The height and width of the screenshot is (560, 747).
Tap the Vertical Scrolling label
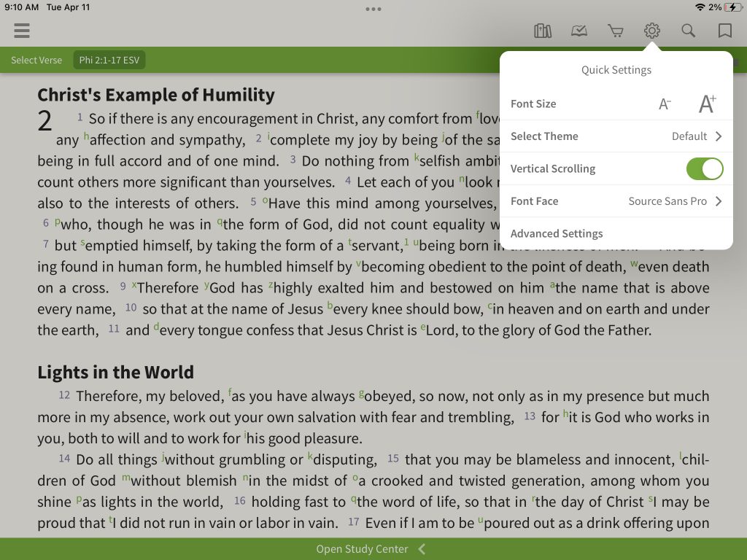pos(553,168)
